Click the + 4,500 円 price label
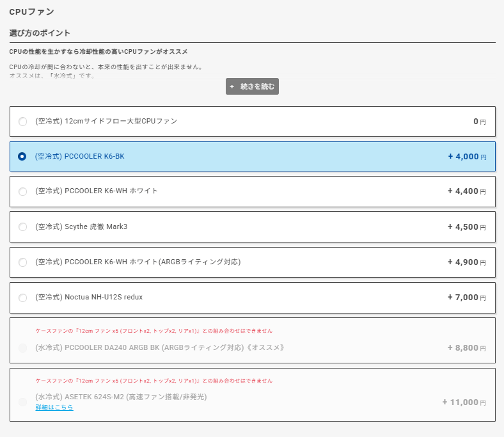The width and height of the screenshot is (504, 437). point(467,227)
